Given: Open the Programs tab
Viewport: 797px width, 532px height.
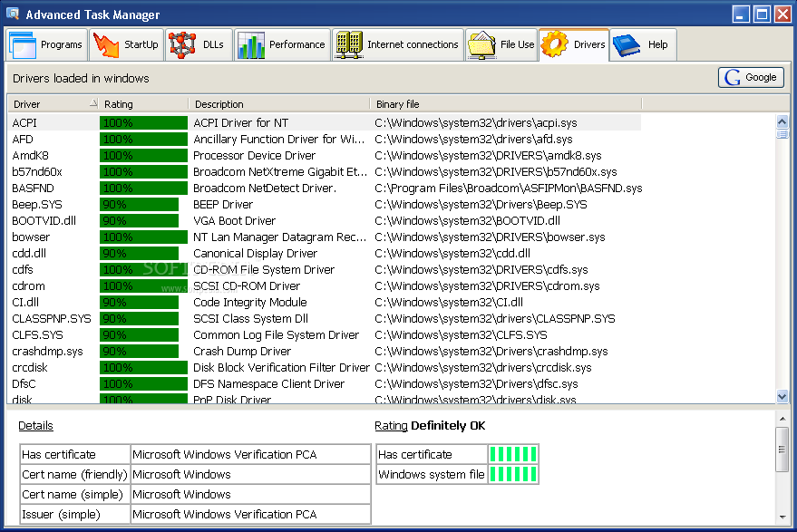Looking at the screenshot, I should tap(47, 44).
